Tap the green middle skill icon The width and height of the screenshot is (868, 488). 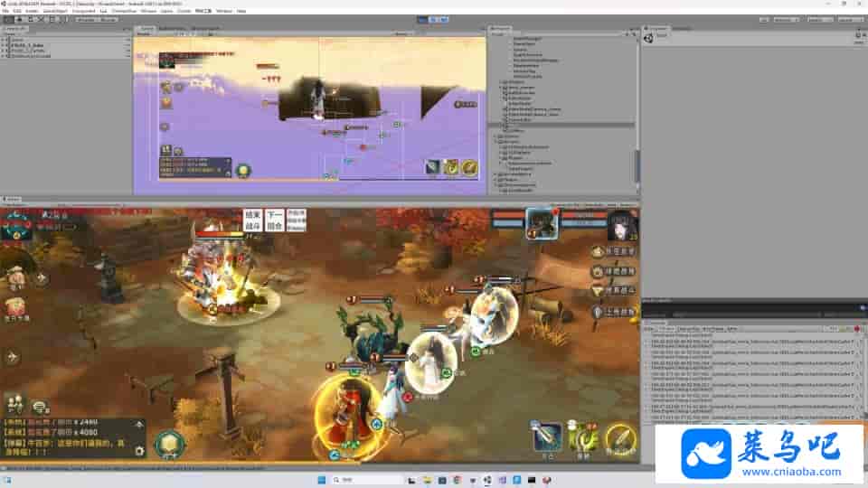tap(583, 437)
